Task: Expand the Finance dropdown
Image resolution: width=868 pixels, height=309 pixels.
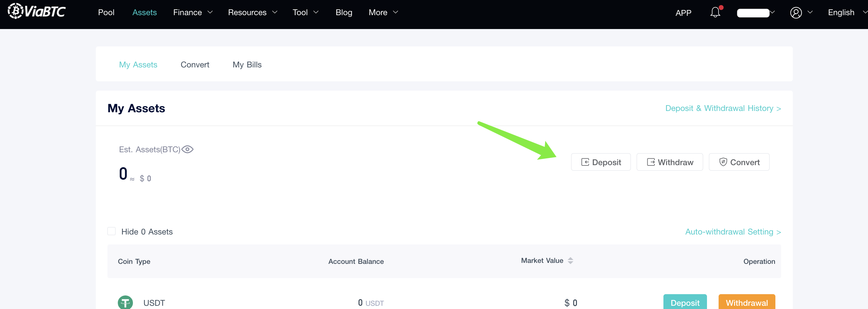Action: click(193, 13)
